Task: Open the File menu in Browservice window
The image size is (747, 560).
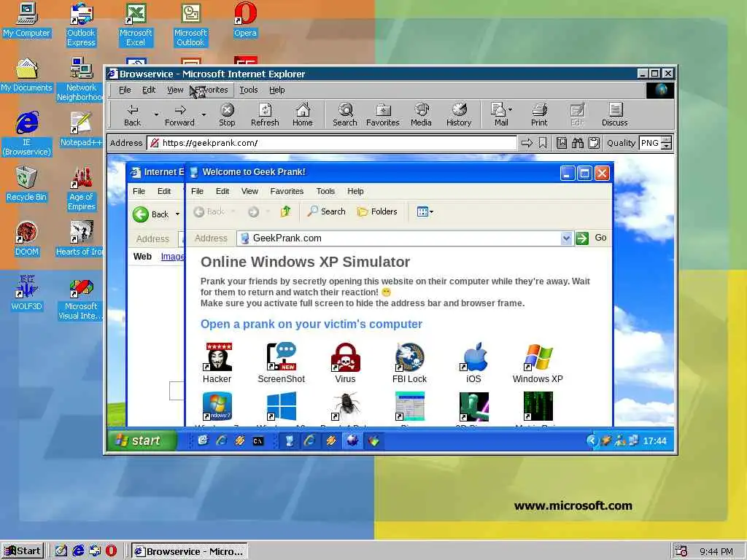Action: 125,90
